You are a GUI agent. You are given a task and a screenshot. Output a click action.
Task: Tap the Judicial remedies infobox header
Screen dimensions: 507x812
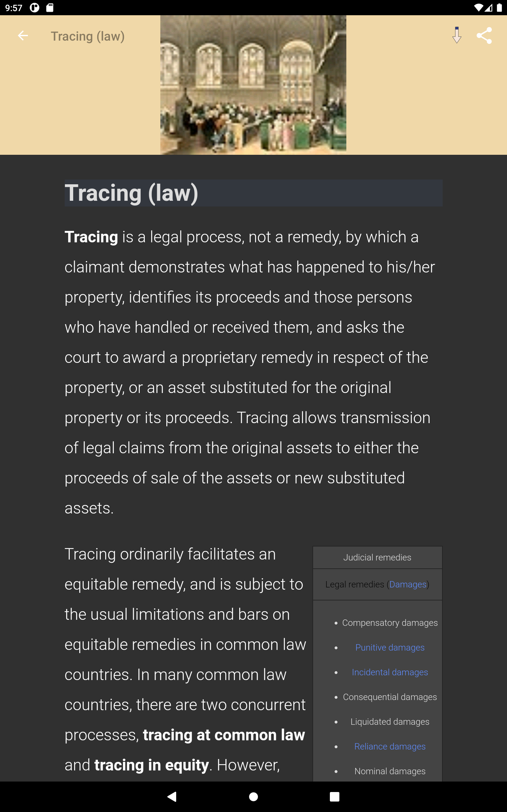(x=377, y=557)
